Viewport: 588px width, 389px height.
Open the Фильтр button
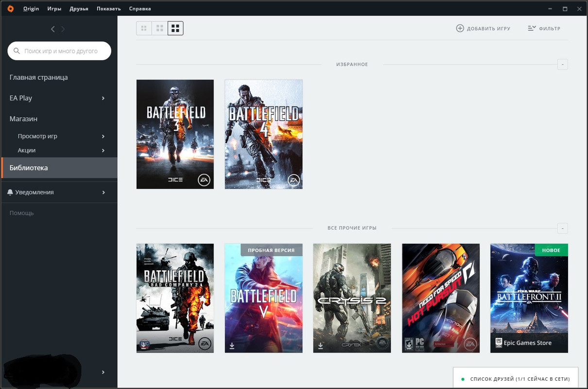pos(544,28)
